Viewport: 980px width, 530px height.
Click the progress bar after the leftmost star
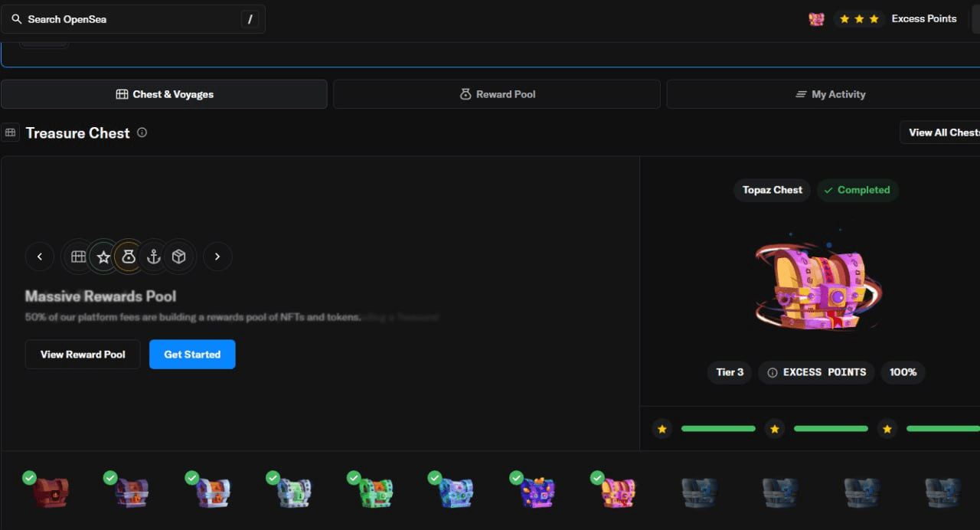[718, 429]
